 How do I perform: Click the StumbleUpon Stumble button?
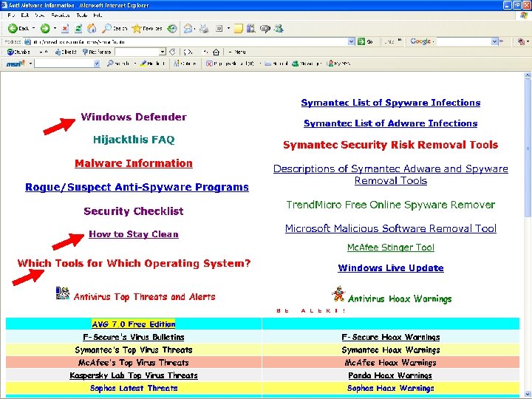18,52
